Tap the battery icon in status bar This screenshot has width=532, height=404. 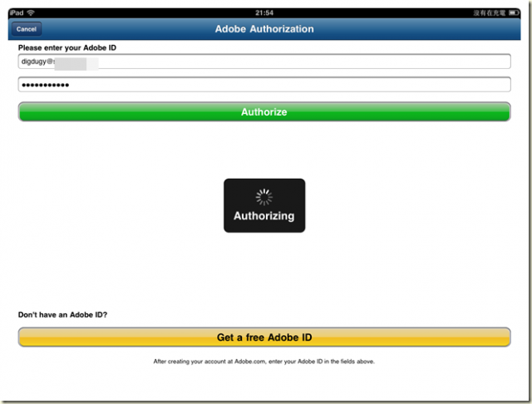(514, 13)
